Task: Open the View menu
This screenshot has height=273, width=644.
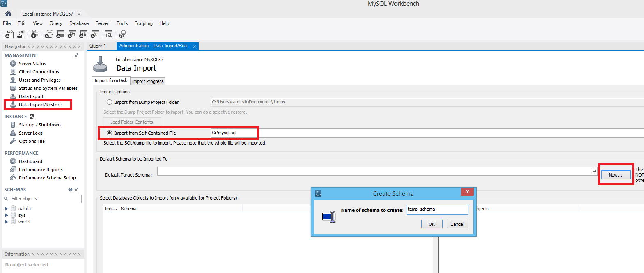Action: coord(38,23)
